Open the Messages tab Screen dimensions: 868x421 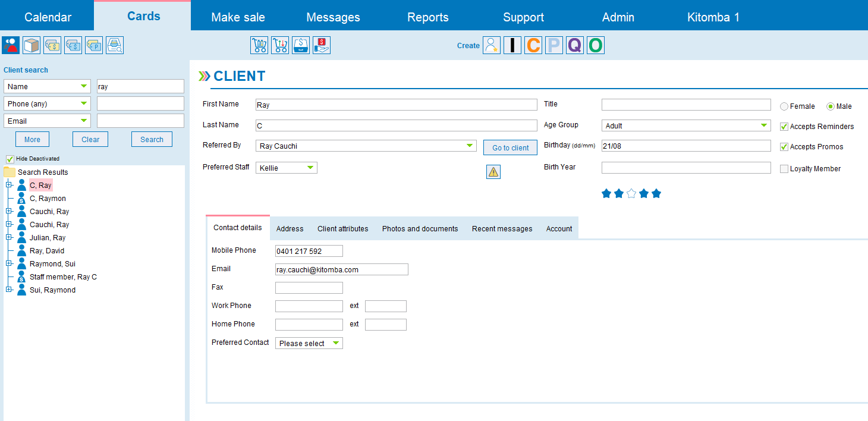tap(333, 17)
